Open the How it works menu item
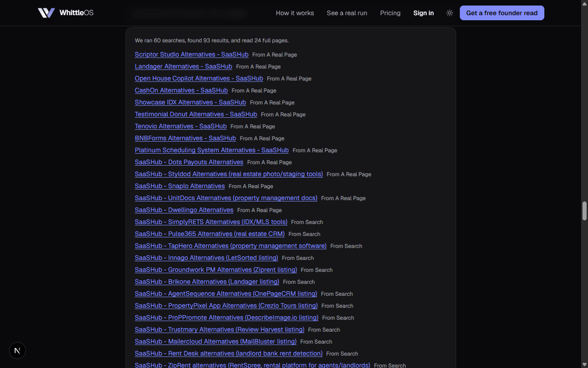 tap(295, 13)
